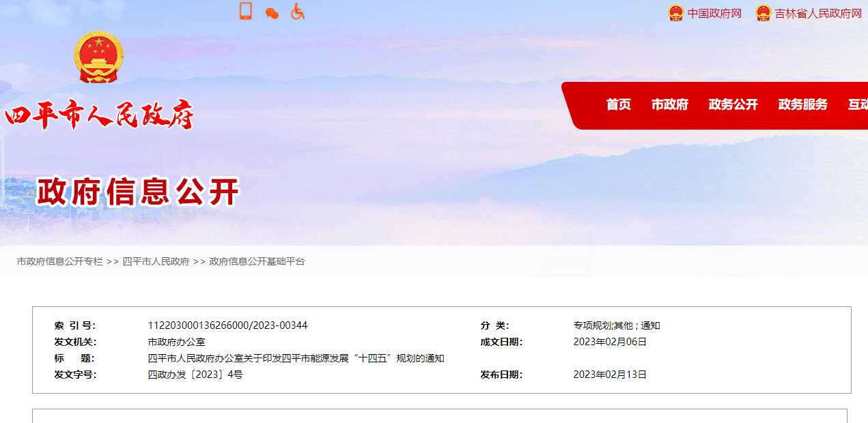The image size is (868, 423).
Task: Click the national emblem beside 中国政府网
Action: (x=676, y=12)
